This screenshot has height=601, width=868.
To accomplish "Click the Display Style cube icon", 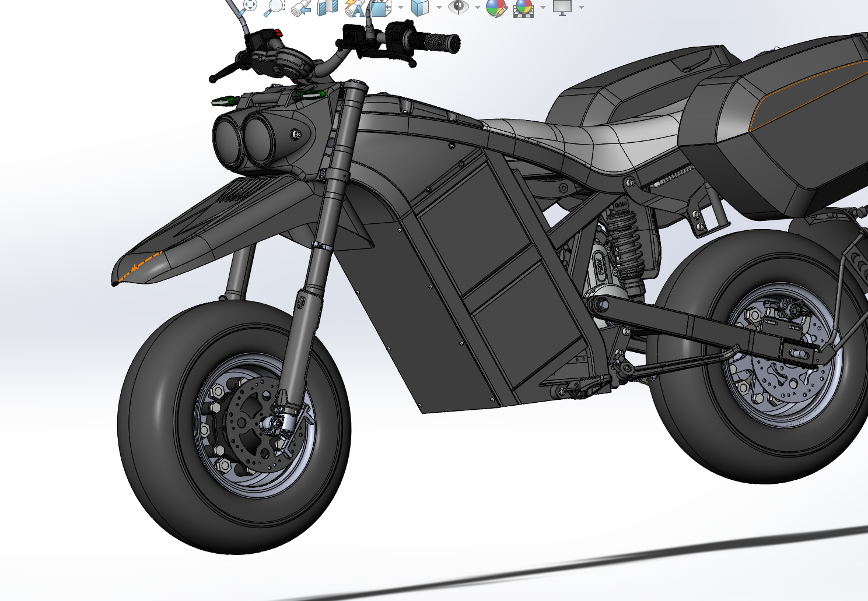I will point(419,8).
